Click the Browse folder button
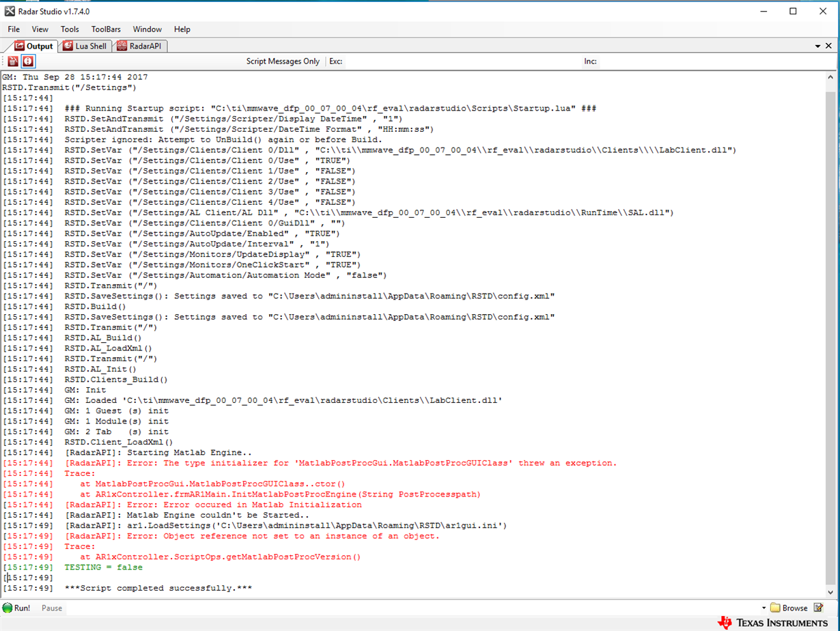840x631 pixels. point(789,608)
